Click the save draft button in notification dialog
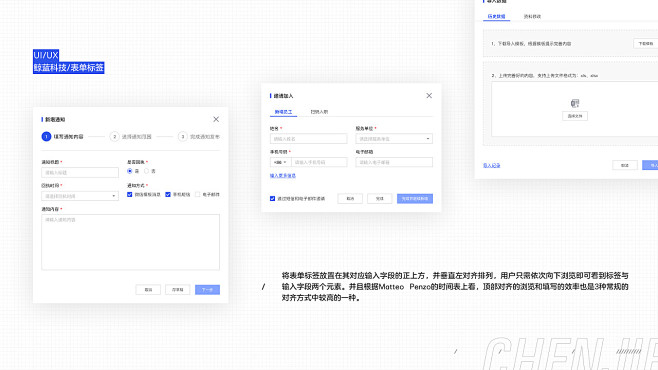 pyautogui.click(x=178, y=290)
